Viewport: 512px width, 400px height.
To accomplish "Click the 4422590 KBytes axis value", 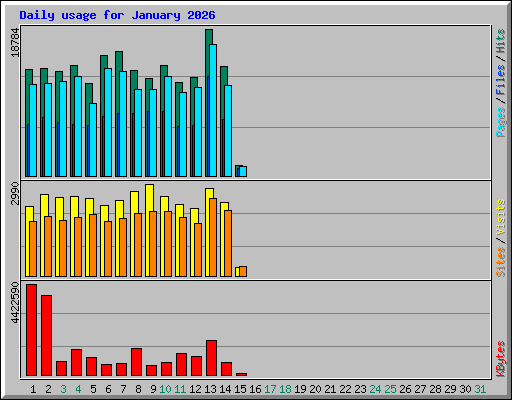I will point(15,303).
